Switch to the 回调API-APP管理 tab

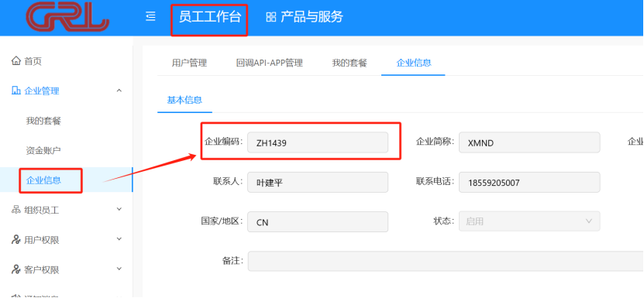click(x=270, y=63)
